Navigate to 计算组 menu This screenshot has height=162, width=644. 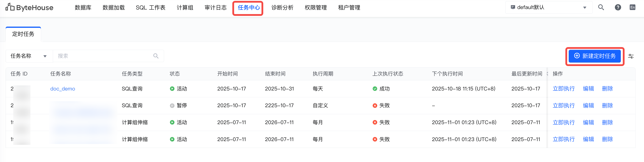tap(185, 8)
